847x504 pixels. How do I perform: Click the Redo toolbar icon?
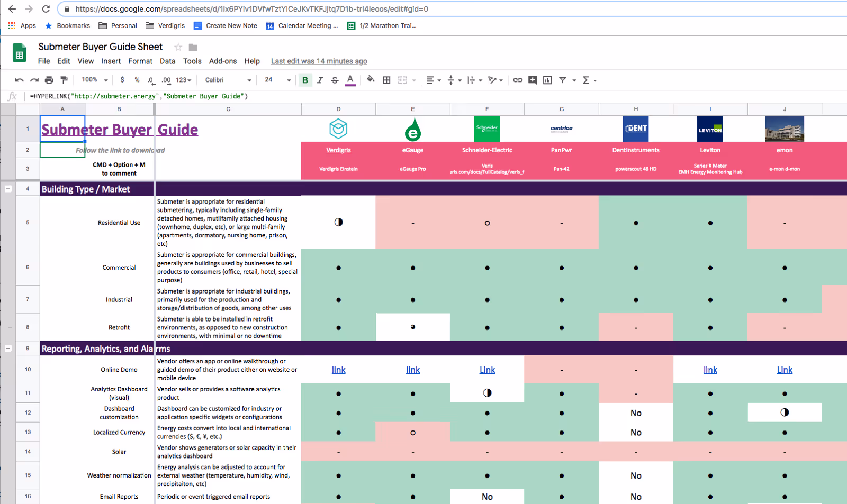pos(34,80)
